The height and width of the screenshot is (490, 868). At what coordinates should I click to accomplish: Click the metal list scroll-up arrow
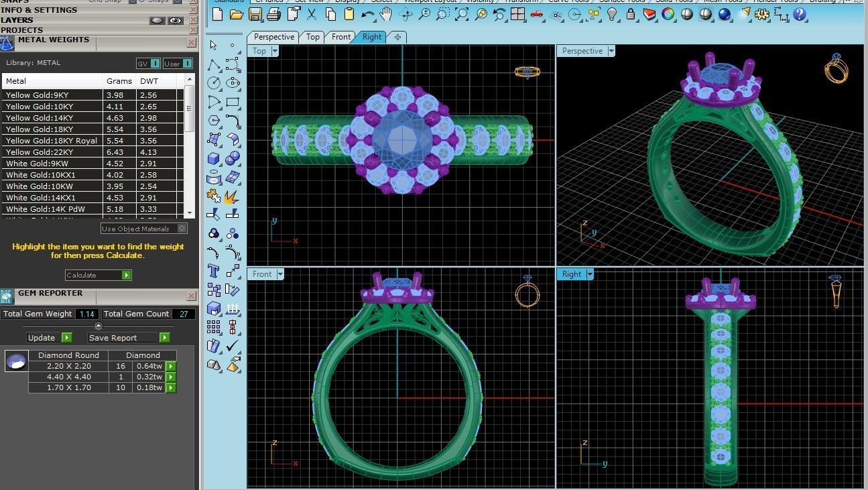pos(190,80)
